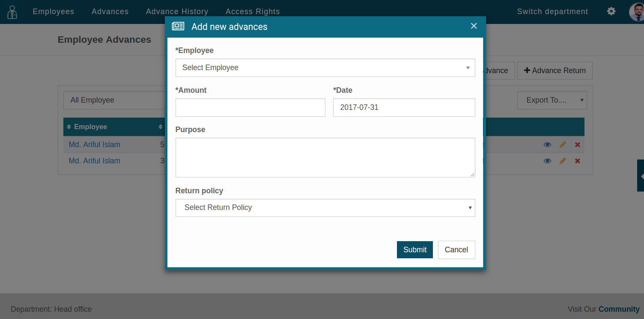Open the Select Return Policy dropdown
Screen dimensions: 644x319
pos(325,207)
